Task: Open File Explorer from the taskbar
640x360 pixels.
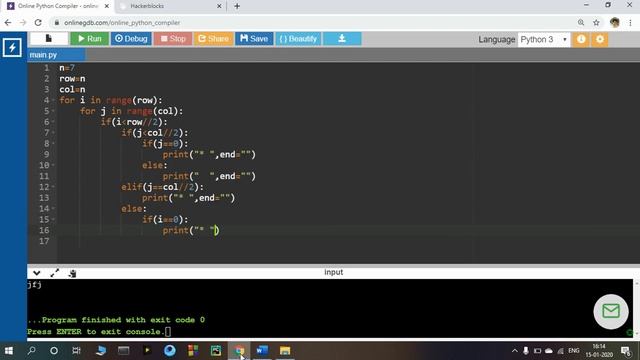Action: point(285,351)
